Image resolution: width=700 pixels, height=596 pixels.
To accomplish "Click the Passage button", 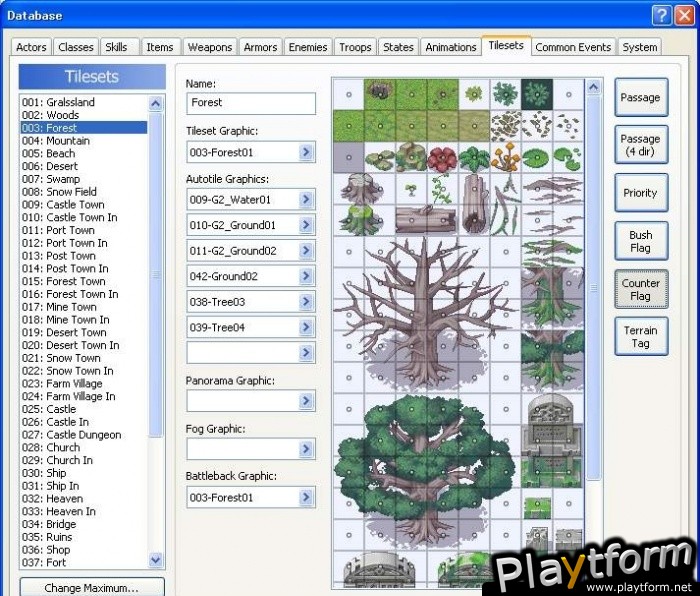I will point(641,97).
